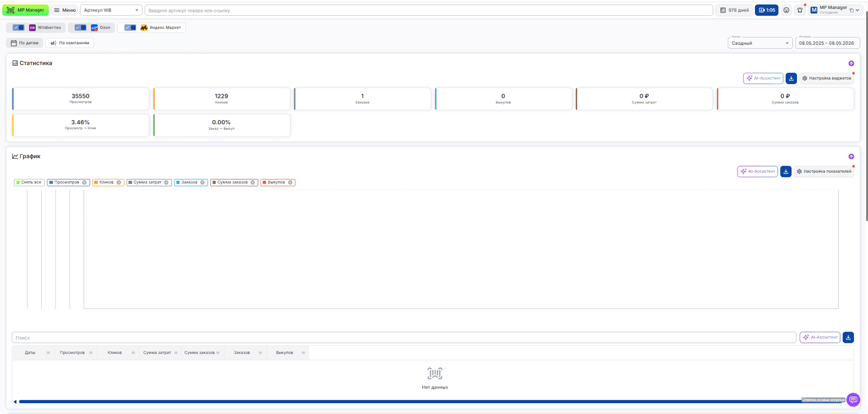The height and width of the screenshot is (414, 868).
Task: Toggle the Яндекс Маркет checkbox
Action: pos(130,27)
